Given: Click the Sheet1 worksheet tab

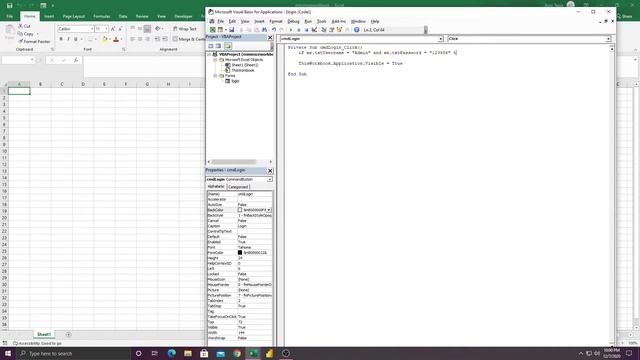Looking at the screenshot, I should [x=44, y=334].
